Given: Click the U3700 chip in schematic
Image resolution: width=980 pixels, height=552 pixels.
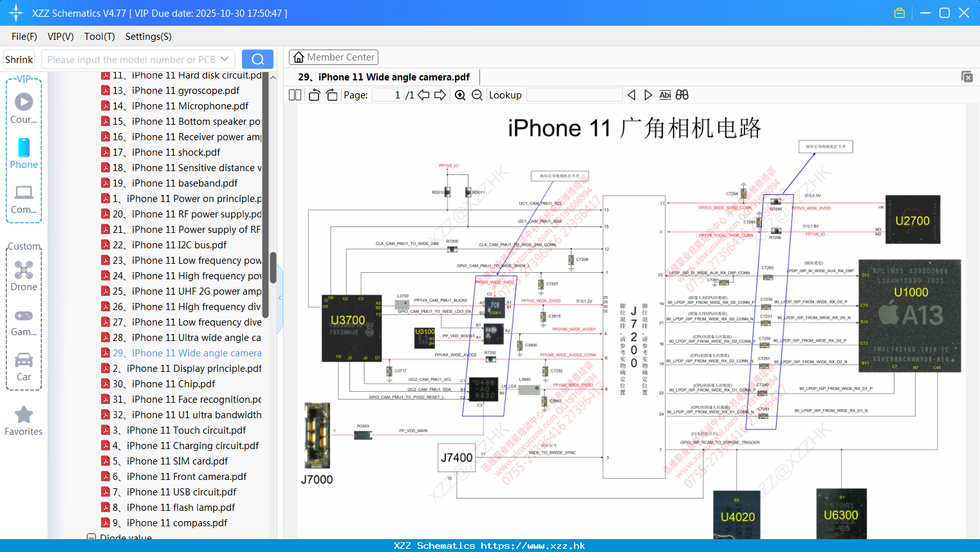Looking at the screenshot, I should (x=351, y=328).
